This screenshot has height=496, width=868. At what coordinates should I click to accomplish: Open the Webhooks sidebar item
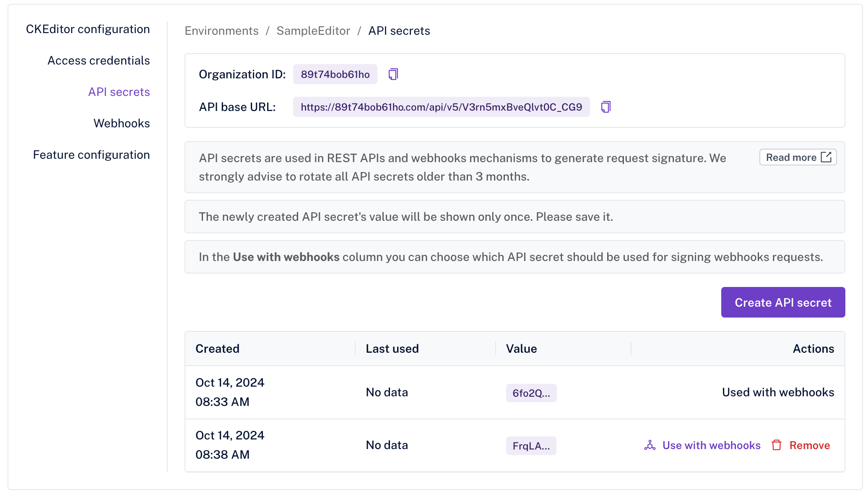[x=122, y=123]
